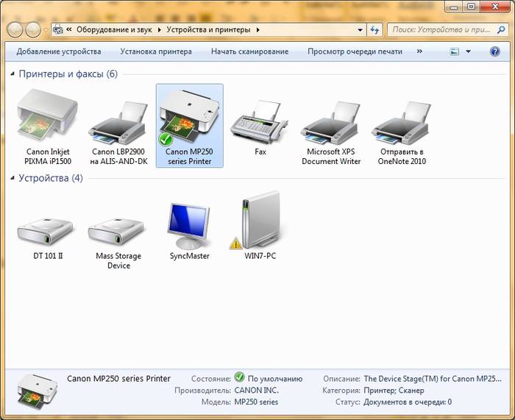The width and height of the screenshot is (515, 420).
Task: Collapse the Устройства group
Action: coord(12,179)
